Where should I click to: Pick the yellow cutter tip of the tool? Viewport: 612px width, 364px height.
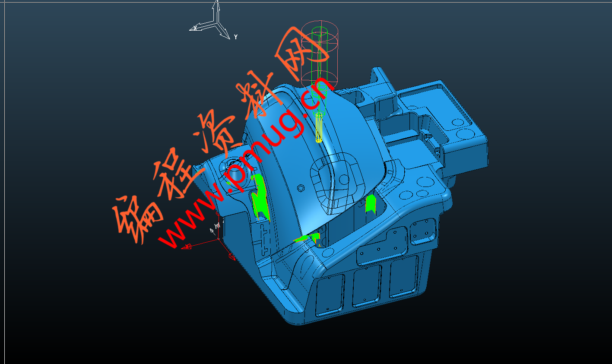click(x=319, y=127)
